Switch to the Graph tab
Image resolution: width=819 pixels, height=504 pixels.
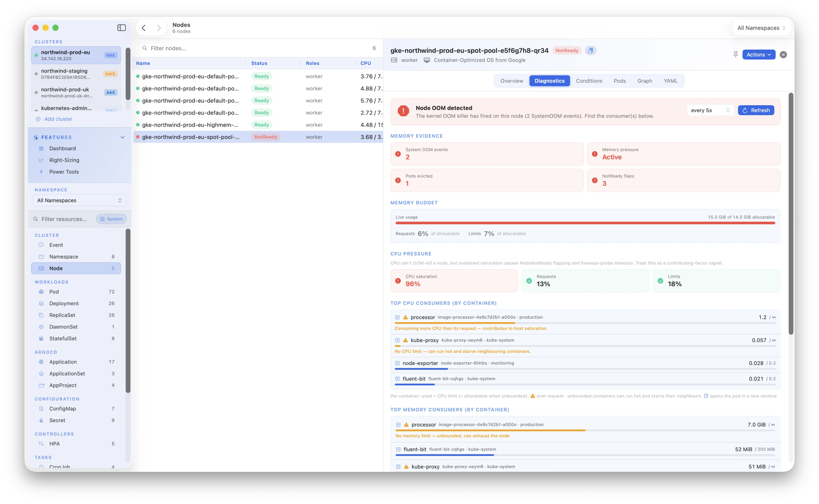(x=644, y=81)
